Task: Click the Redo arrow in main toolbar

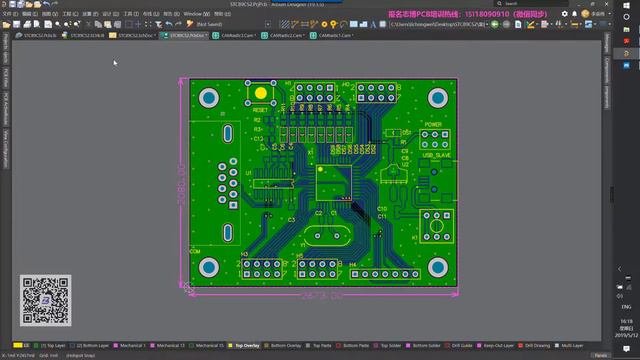Action: click(x=178, y=24)
